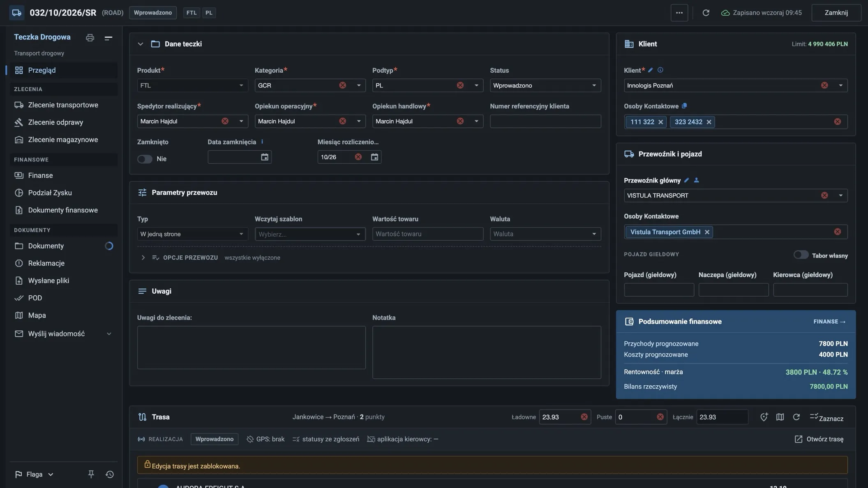
Task: Open Podział Zysku in the sidebar
Action: click(x=63, y=193)
